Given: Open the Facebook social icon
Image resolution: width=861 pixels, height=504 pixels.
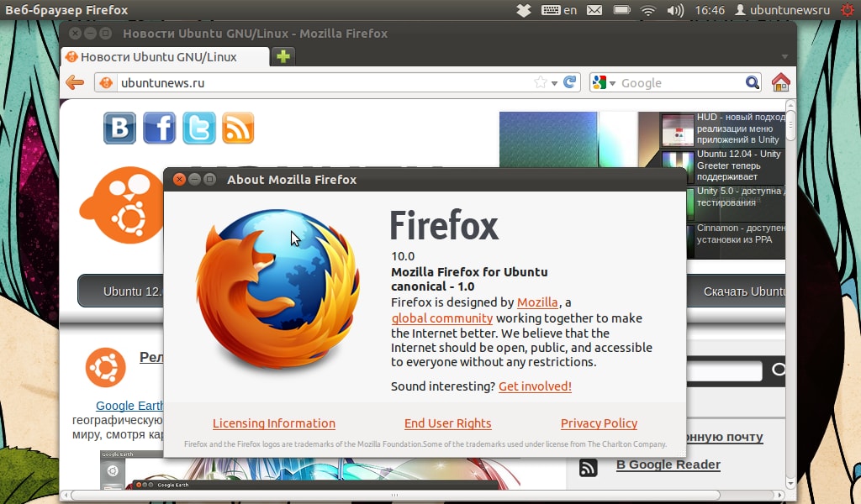Looking at the screenshot, I should tap(159, 128).
